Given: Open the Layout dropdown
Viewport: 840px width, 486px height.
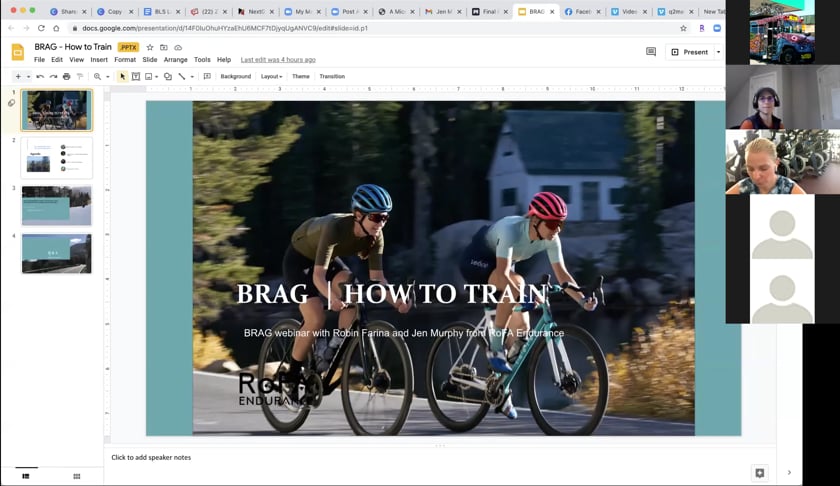Looking at the screenshot, I should click(x=272, y=77).
